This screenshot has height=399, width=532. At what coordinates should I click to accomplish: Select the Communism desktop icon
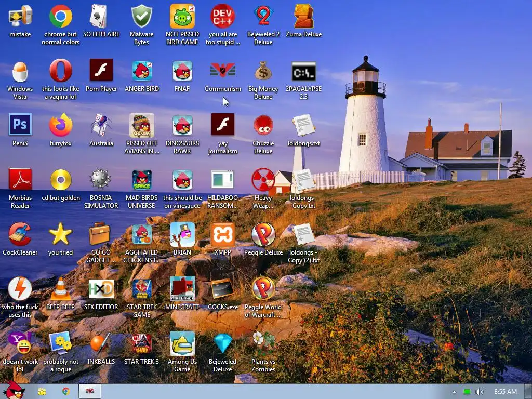[222, 71]
